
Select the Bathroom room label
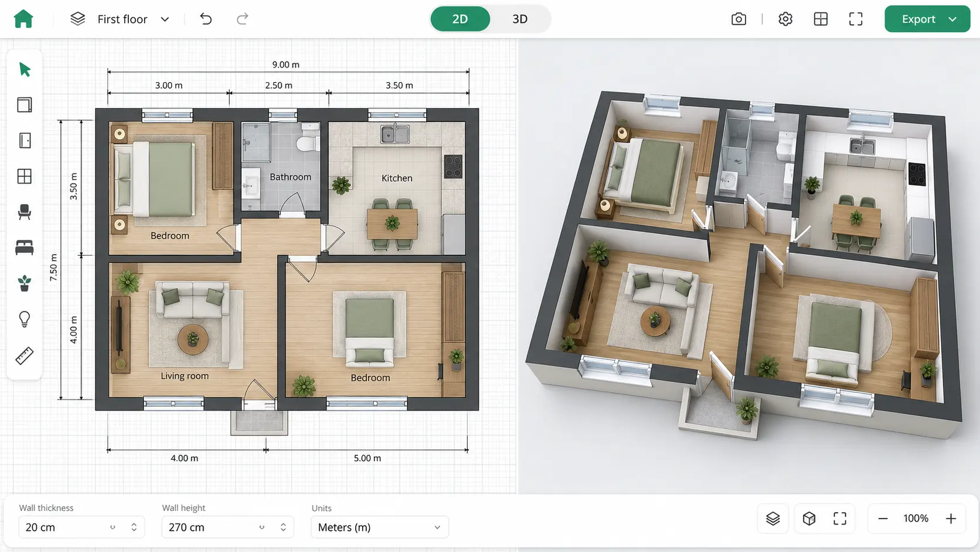290,177
